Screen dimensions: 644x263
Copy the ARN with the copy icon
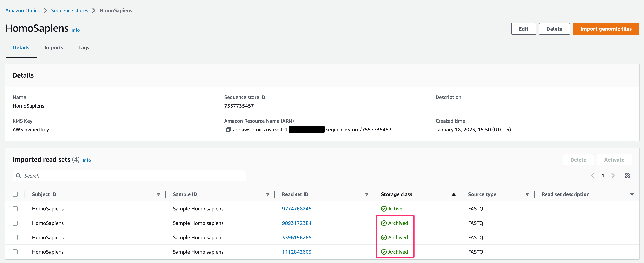pos(228,130)
